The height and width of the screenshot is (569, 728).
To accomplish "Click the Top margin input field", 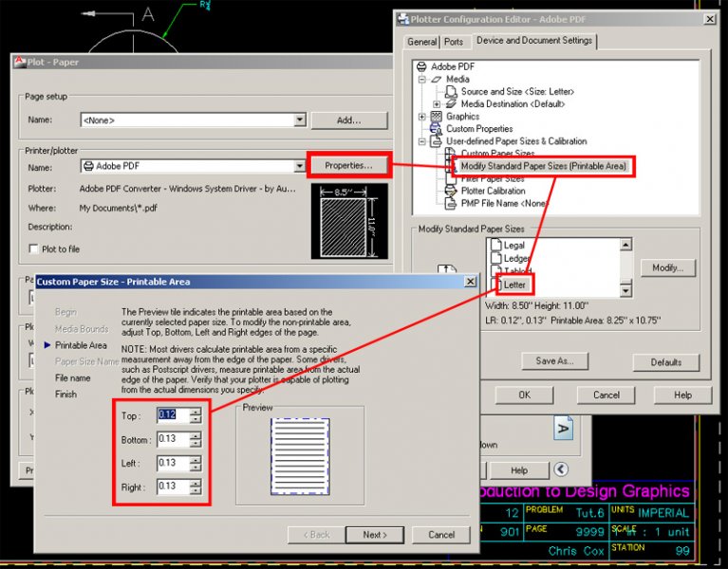I will click(x=173, y=415).
